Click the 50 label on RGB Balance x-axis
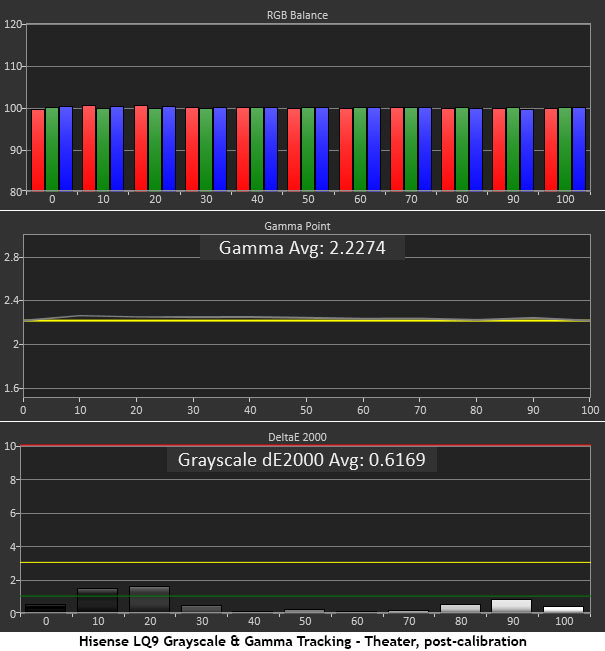This screenshot has width=605, height=651. coord(308,199)
